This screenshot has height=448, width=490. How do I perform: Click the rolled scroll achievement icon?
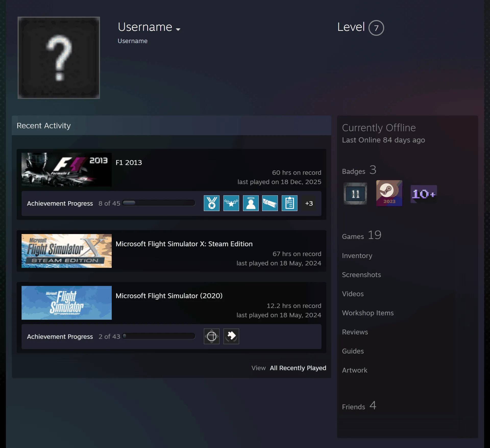click(270, 203)
